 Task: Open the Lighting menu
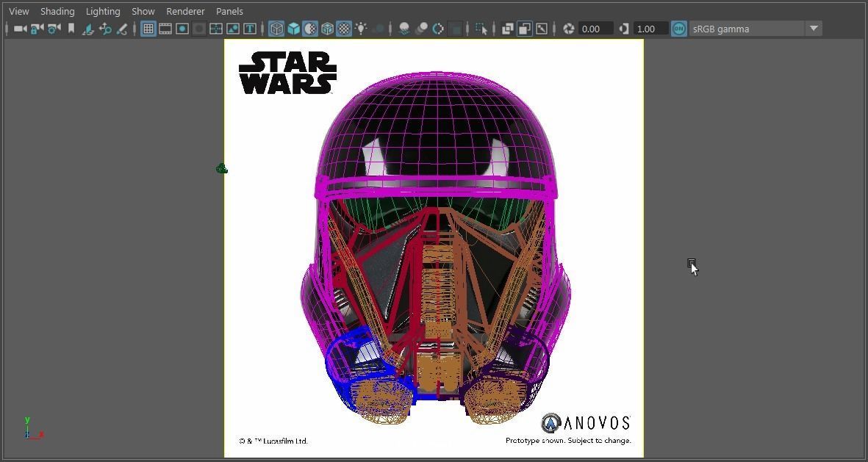(x=103, y=11)
